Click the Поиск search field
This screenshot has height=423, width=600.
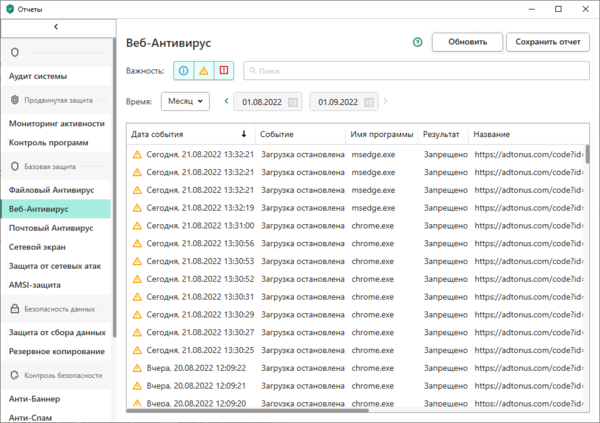coord(410,71)
